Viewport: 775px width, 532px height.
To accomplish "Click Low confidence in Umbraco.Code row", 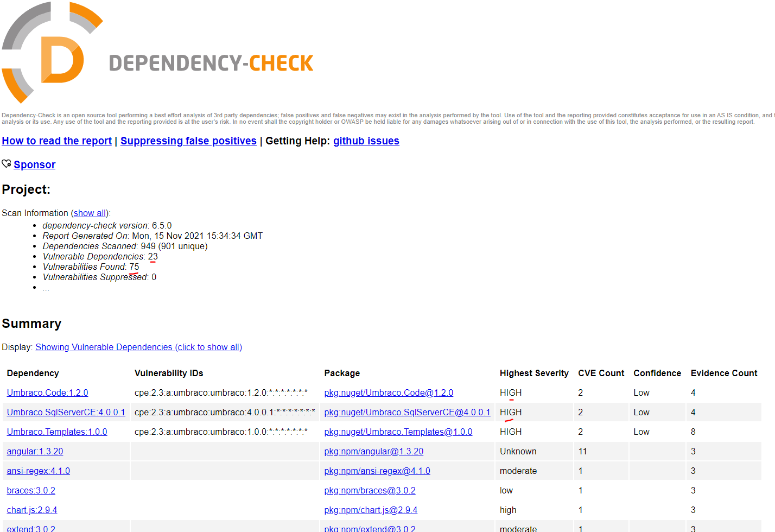I will click(x=641, y=392).
